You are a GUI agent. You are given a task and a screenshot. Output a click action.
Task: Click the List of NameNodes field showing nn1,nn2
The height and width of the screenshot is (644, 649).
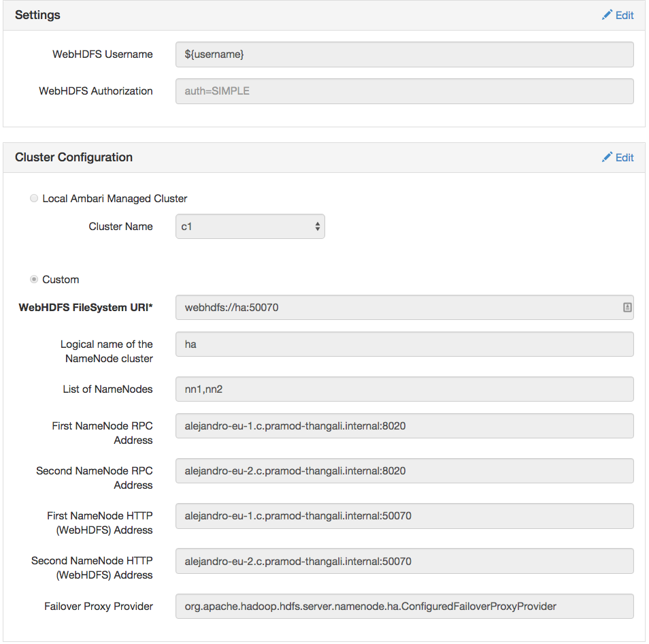tap(404, 389)
